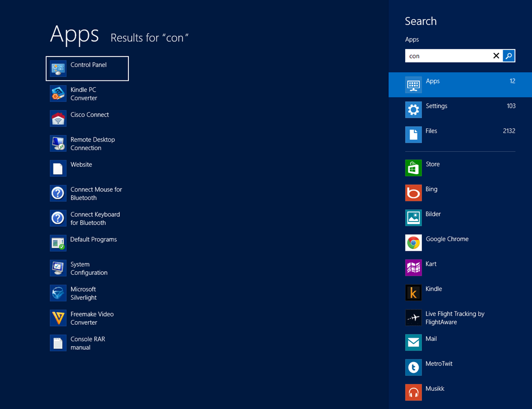This screenshot has height=409, width=532.
Task: Click the 'Kindle PC Converter' label
Action: 84,94
